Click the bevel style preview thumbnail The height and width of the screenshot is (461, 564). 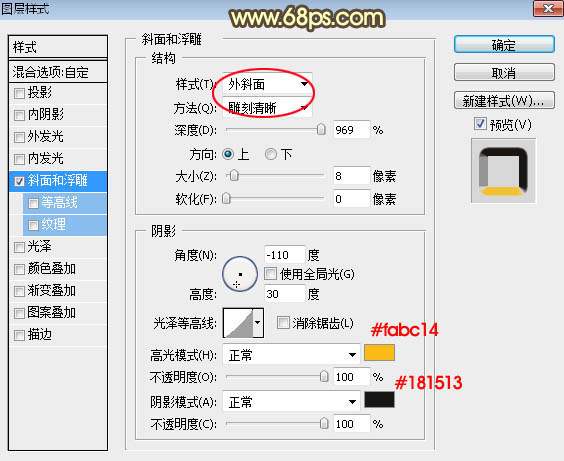(503, 171)
